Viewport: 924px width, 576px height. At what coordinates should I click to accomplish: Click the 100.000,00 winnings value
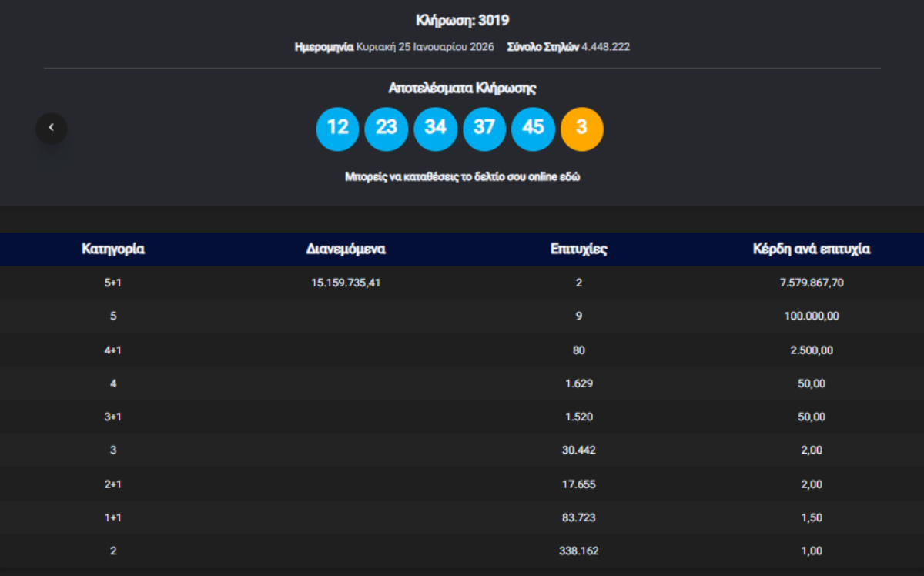811,316
